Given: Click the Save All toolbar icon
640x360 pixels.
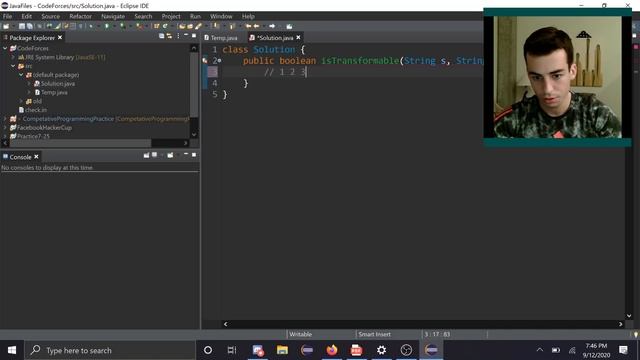Looking at the screenshot, I should 29,26.
